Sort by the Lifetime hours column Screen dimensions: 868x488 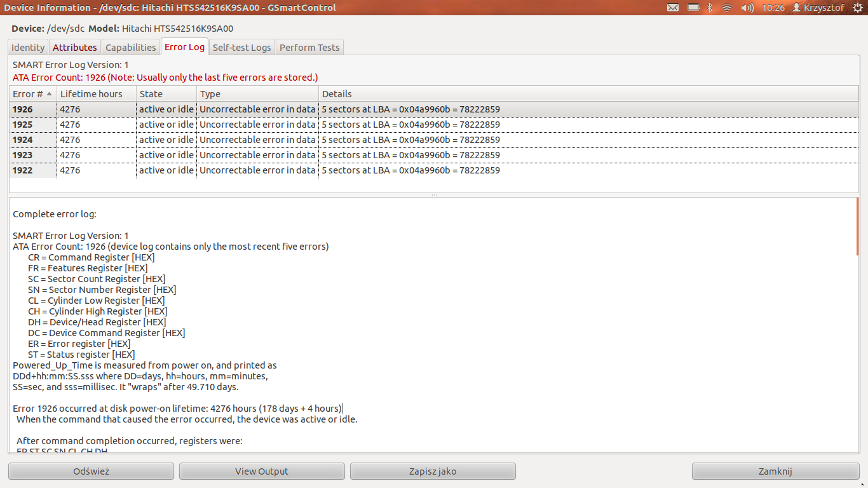coord(97,93)
